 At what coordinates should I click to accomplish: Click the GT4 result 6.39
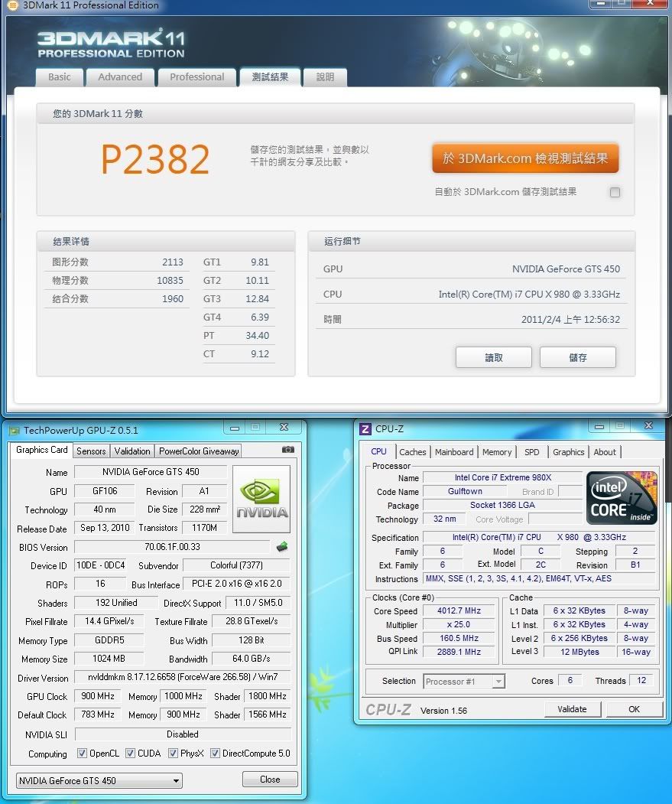coord(260,317)
